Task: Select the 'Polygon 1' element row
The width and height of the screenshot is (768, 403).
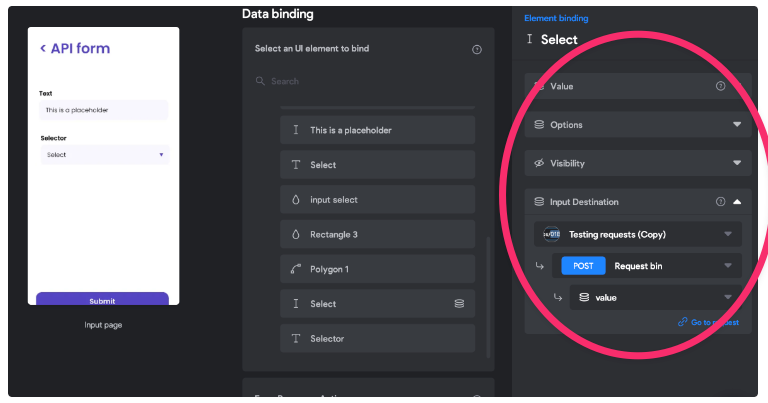Action: click(x=378, y=269)
